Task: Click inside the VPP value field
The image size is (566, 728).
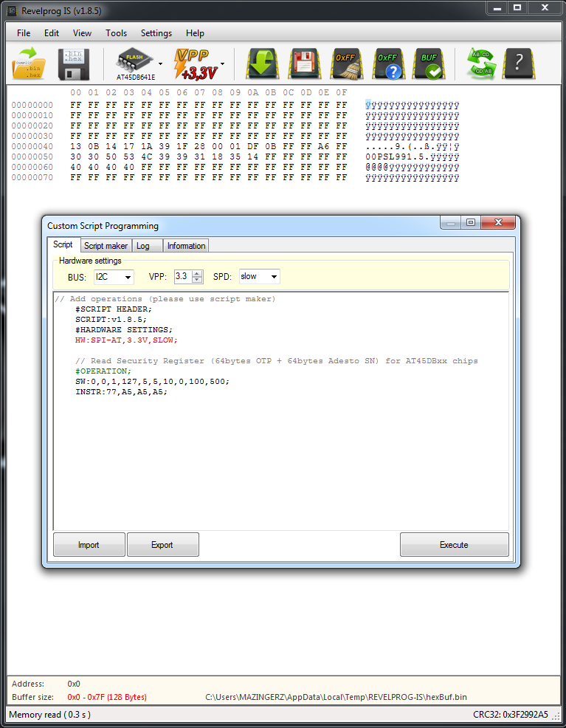Action: pos(182,277)
